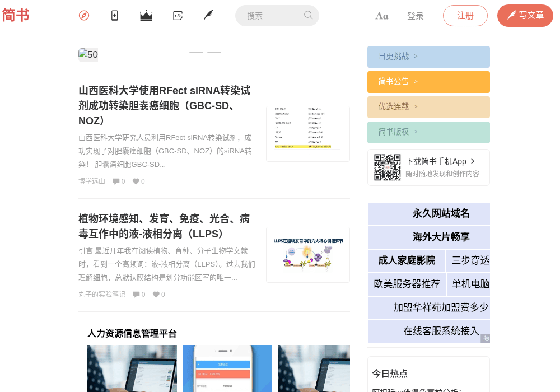The height and width of the screenshot is (392, 560).
Task: Open the 优选连载 banner
Action: pyautogui.click(x=428, y=107)
